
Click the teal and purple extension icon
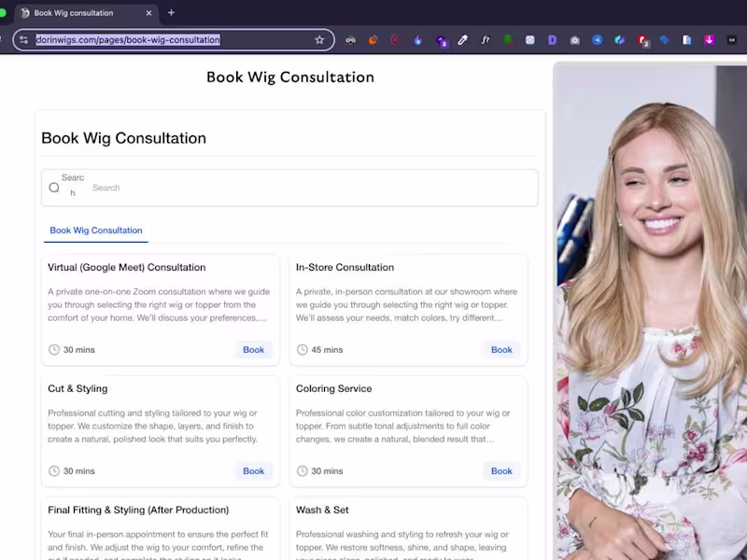point(619,40)
